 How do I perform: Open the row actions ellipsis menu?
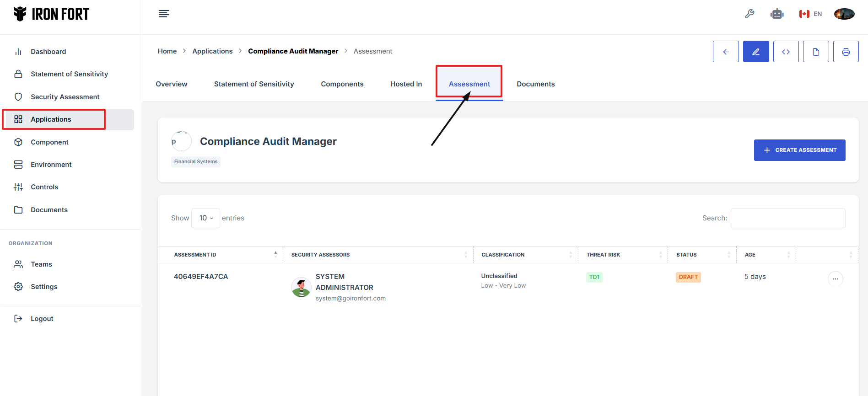pos(835,279)
